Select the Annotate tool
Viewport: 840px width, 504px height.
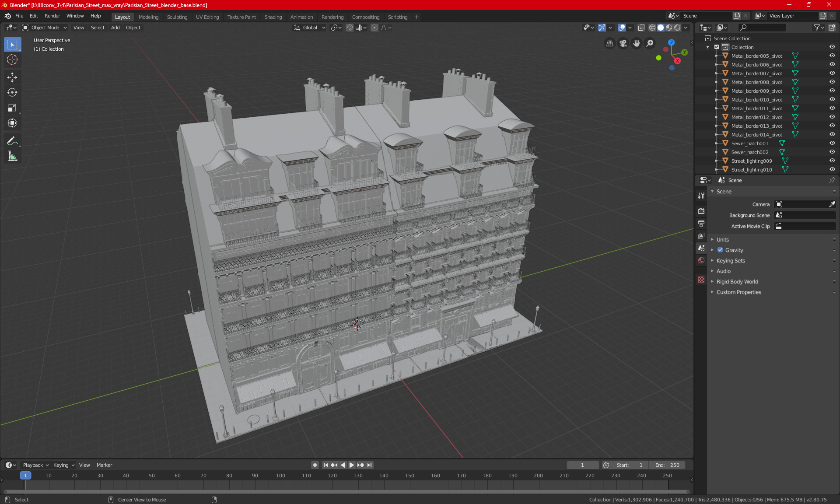point(12,141)
